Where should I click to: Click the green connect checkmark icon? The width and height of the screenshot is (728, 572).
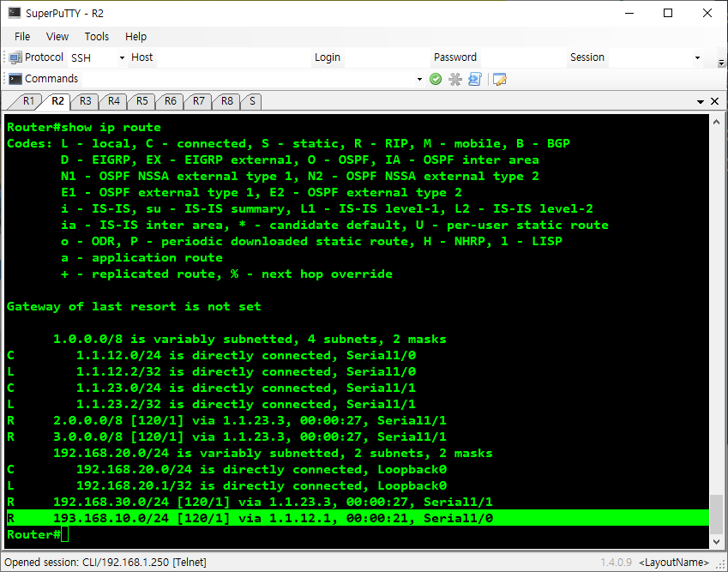pos(436,80)
